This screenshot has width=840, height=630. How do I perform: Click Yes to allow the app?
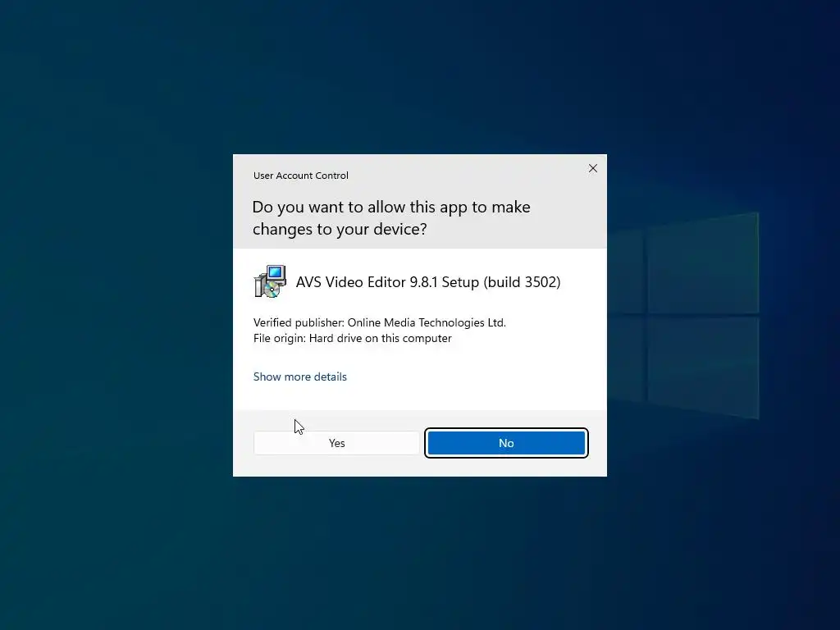pos(336,443)
